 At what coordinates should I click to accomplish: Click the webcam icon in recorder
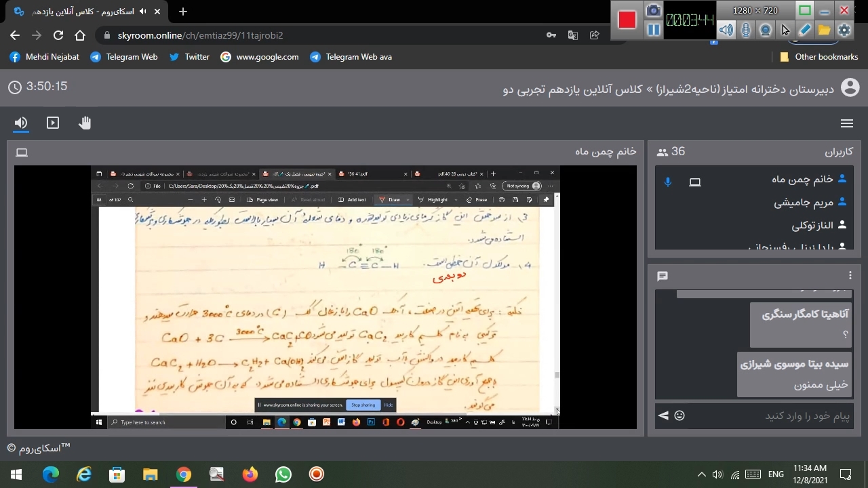click(x=766, y=30)
